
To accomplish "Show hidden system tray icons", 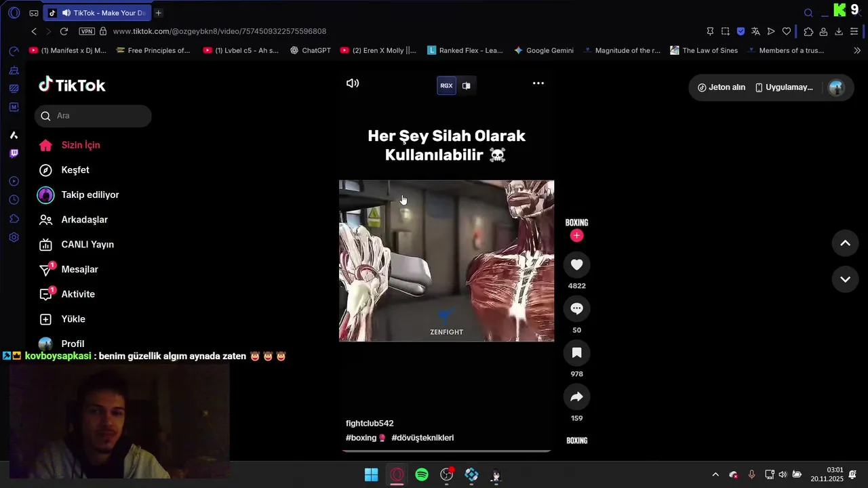I will 715,474.
